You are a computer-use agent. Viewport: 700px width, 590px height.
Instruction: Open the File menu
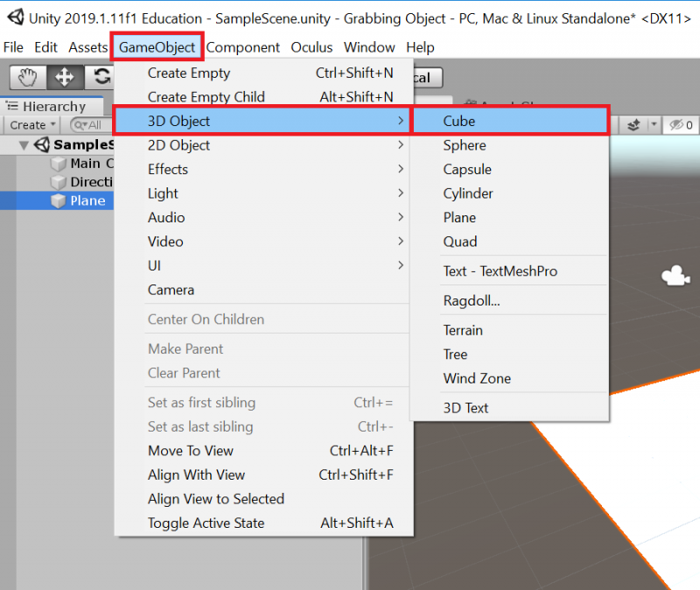(13, 47)
